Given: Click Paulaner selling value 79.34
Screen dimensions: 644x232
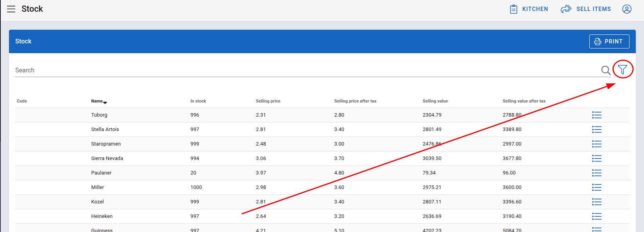Looking at the screenshot, I should [429, 173].
